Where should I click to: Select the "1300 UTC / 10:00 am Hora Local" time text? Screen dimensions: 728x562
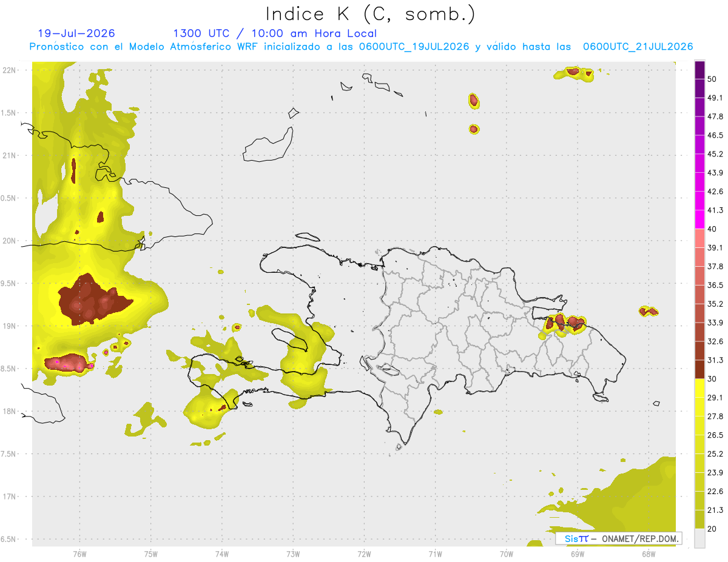pos(275,33)
